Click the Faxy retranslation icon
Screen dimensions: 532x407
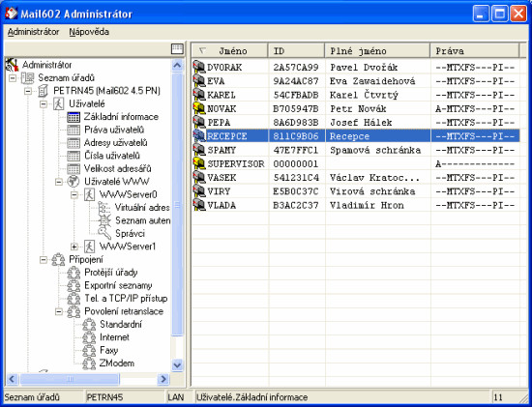click(x=89, y=350)
